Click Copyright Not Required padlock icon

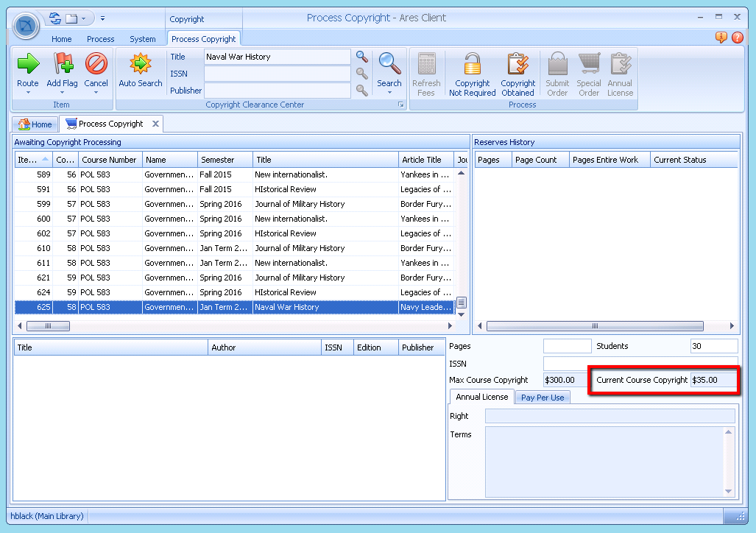472,65
